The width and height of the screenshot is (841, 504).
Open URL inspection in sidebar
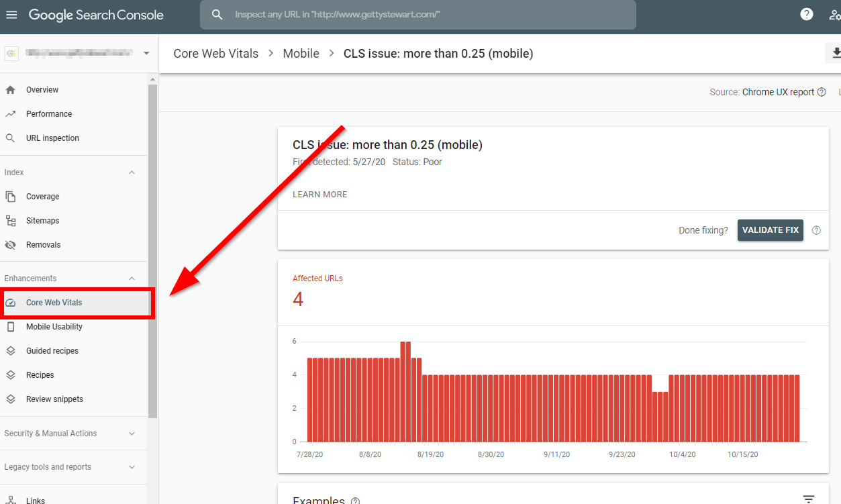tap(52, 138)
